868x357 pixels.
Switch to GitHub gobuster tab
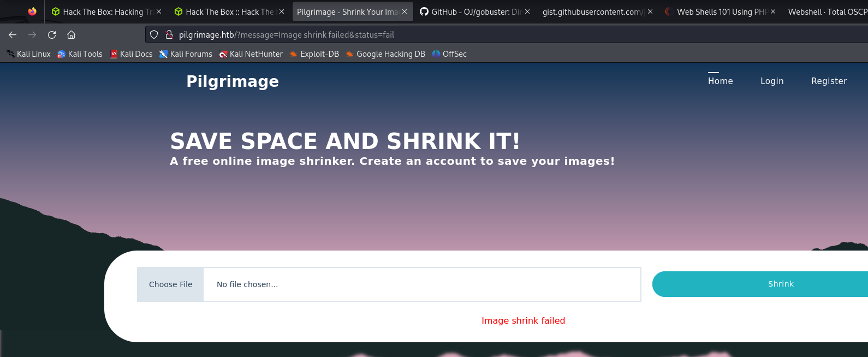[469, 12]
